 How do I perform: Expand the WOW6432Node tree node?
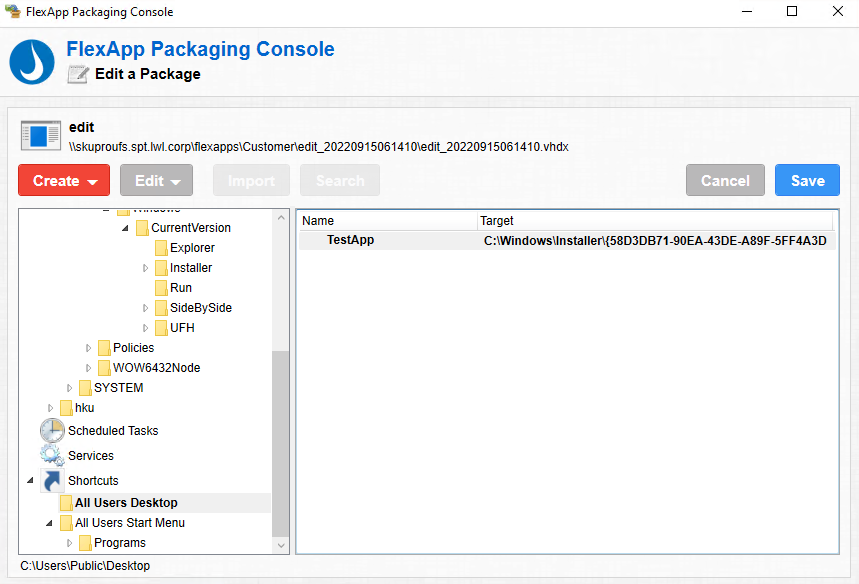pyautogui.click(x=88, y=368)
